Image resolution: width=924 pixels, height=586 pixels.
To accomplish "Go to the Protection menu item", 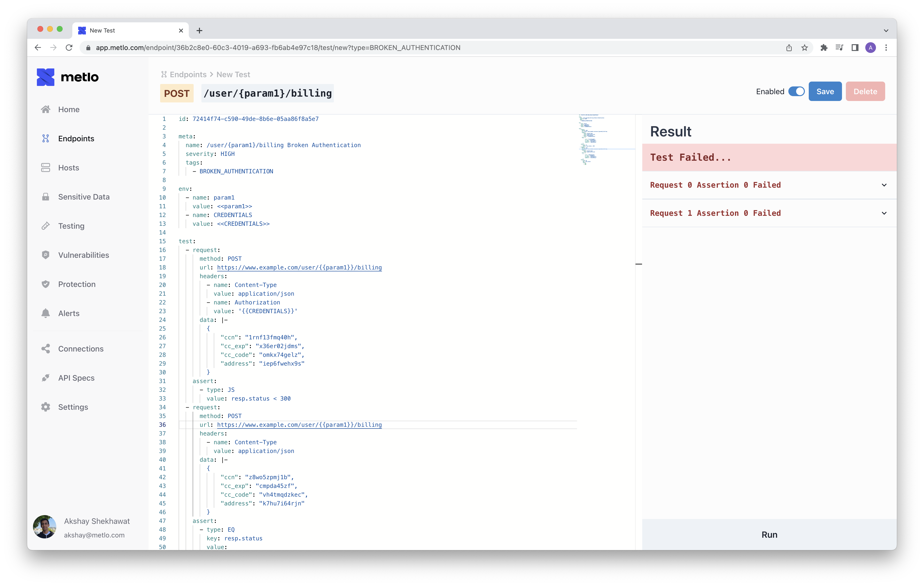I will point(77,284).
